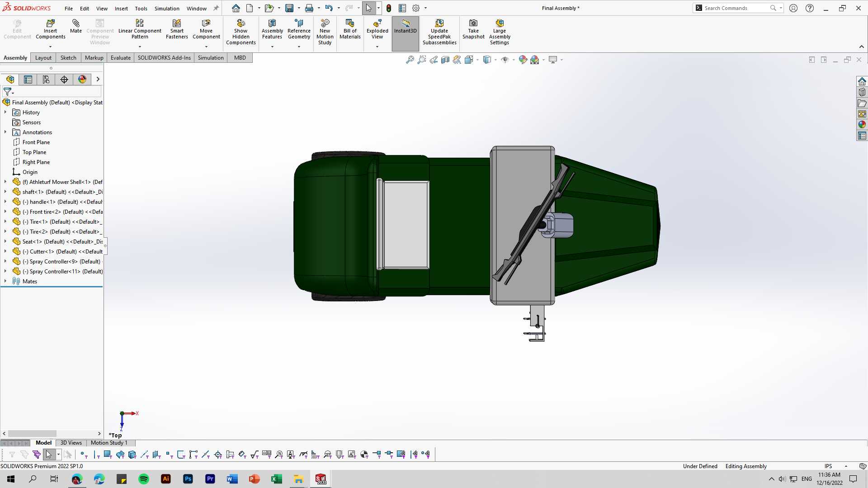The height and width of the screenshot is (488, 868).
Task: Open Excel from the taskbar
Action: [277, 479]
